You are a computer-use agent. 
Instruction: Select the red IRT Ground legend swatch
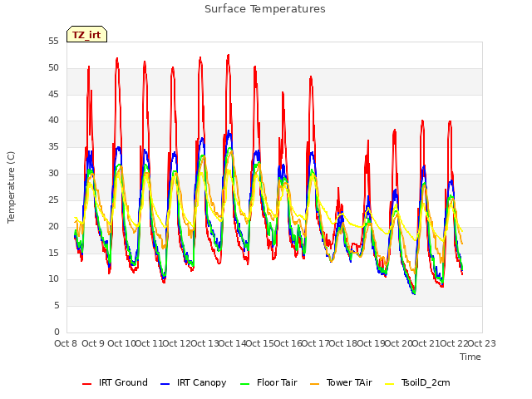(86, 384)
